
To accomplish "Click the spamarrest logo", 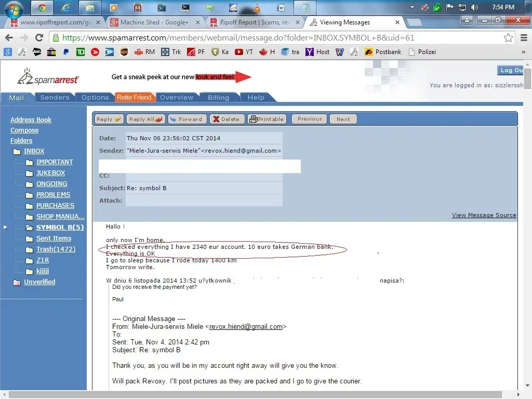I will (x=48, y=78).
